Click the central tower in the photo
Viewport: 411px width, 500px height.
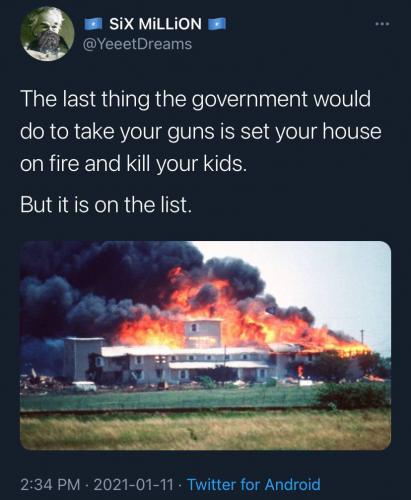click(x=203, y=333)
